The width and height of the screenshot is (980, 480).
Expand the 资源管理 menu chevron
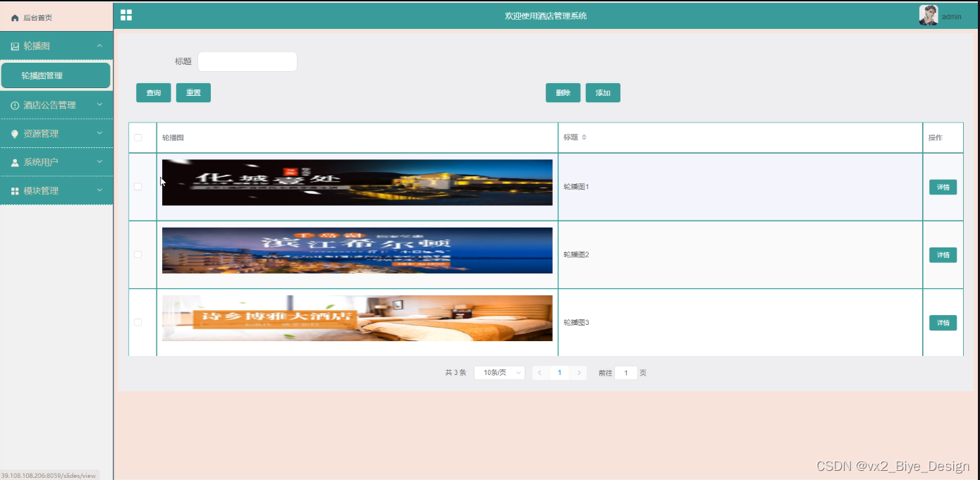pyautogui.click(x=99, y=133)
